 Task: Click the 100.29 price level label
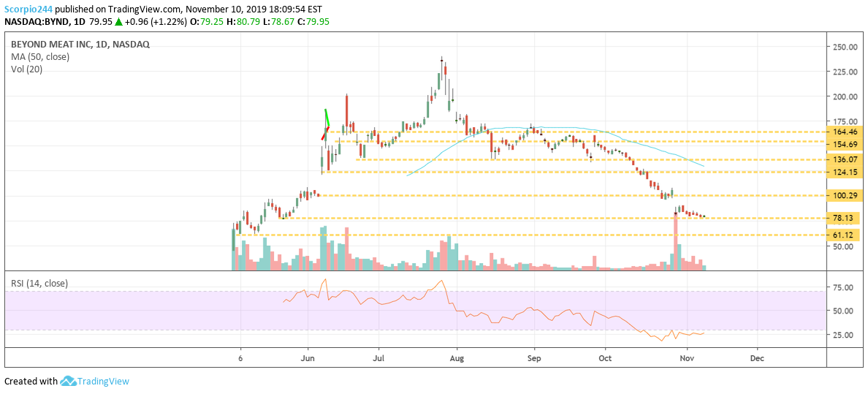[x=844, y=196]
